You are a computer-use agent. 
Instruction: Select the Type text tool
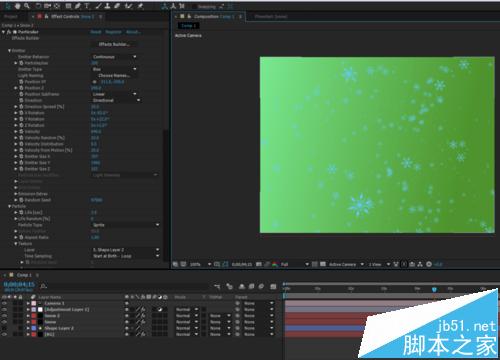pyautogui.click(x=86, y=6)
